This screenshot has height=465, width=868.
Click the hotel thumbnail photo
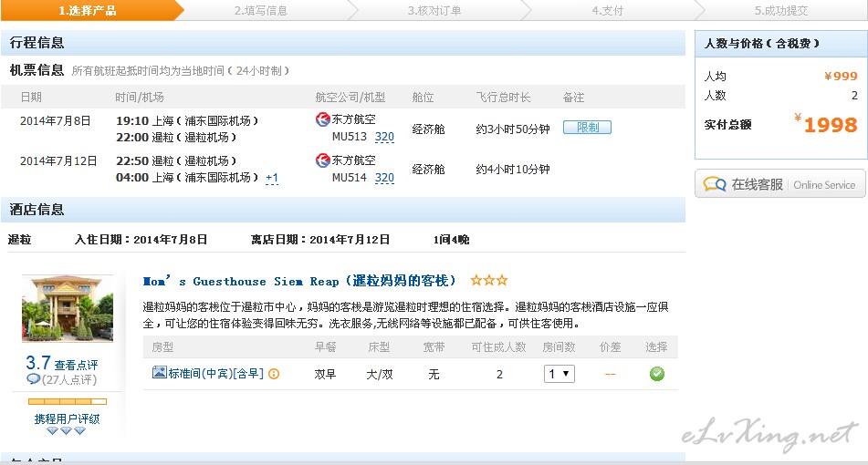[x=68, y=308]
